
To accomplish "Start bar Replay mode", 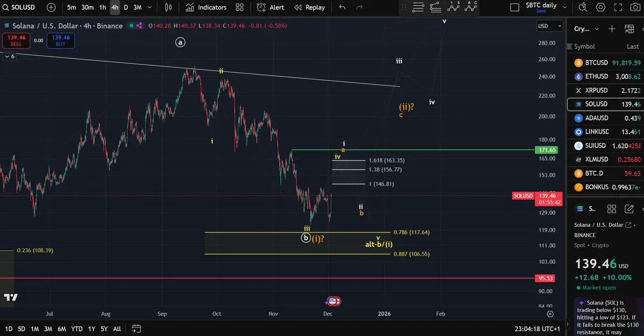I will pos(310,8).
